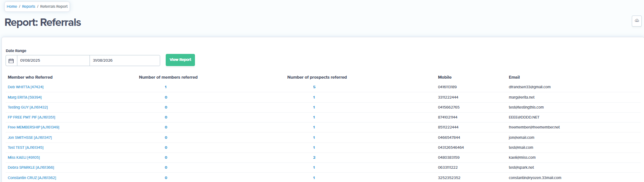644x182 pixels.
Task: Click the Referrals Report breadcrumb text
Action: (x=54, y=7)
